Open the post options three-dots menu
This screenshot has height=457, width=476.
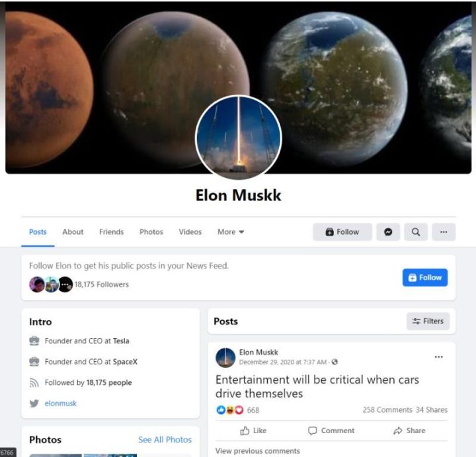coord(438,356)
